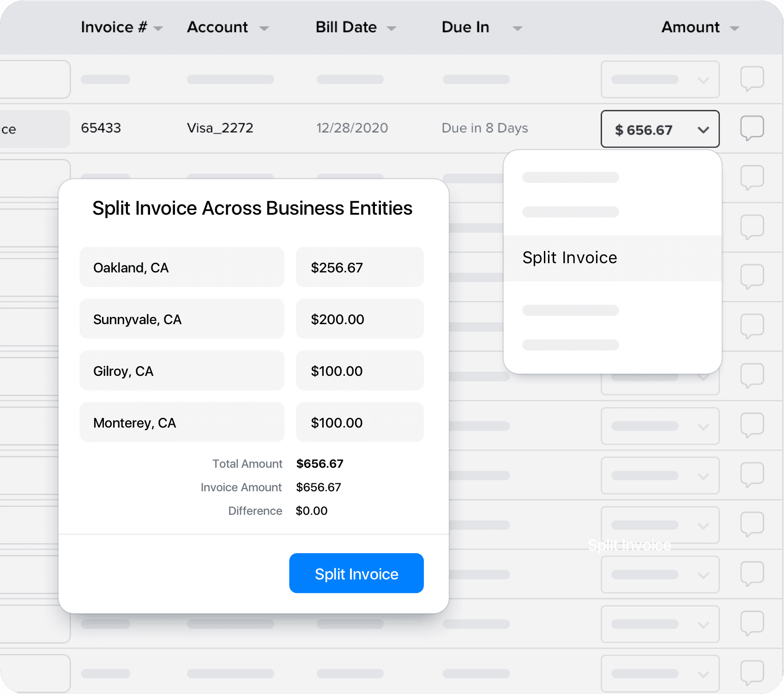This screenshot has width=784, height=694.
Task: Edit Gilroy's $100.00 amount field
Action: 359,371
